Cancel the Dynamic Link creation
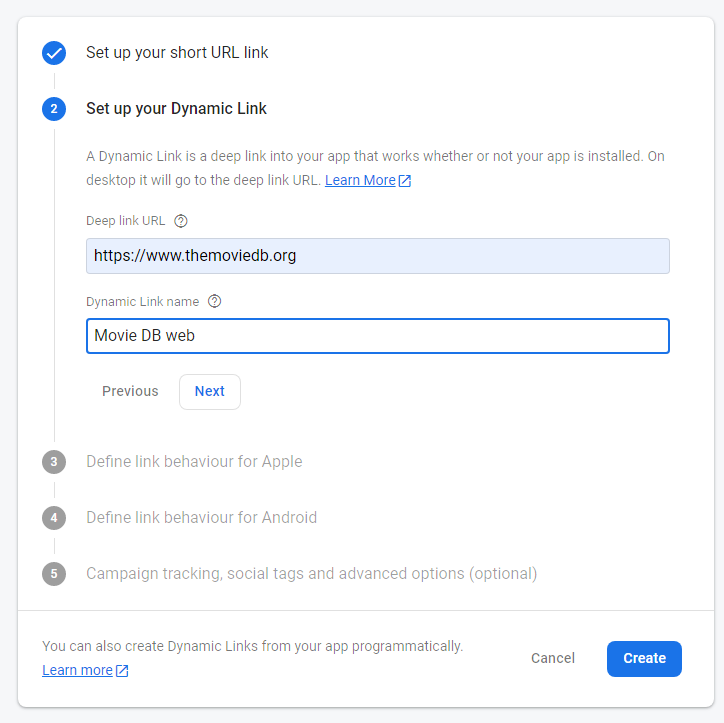 click(553, 659)
